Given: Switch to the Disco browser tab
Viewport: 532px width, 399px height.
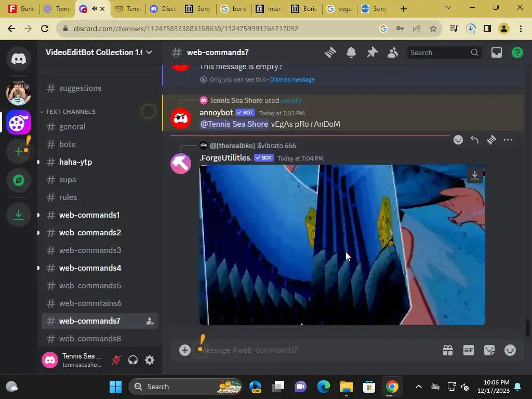Looking at the screenshot, I should click(164, 9).
